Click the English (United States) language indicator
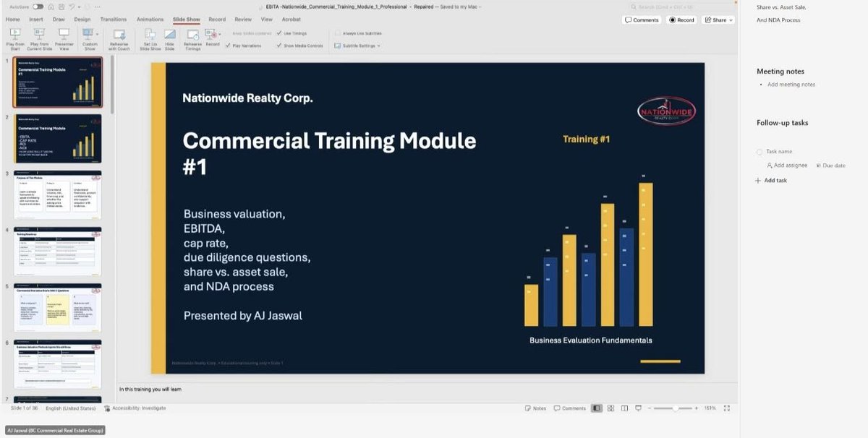This screenshot has width=868, height=438. point(70,408)
